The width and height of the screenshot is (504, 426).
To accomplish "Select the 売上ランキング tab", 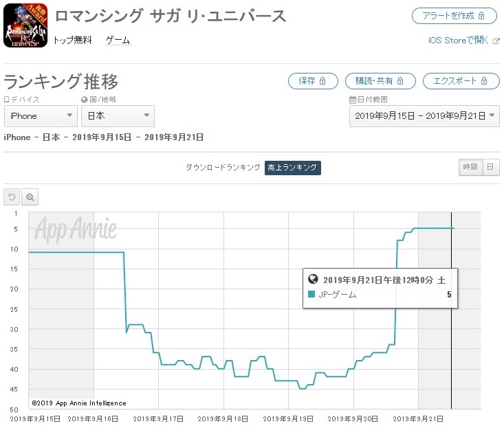I will click(292, 168).
